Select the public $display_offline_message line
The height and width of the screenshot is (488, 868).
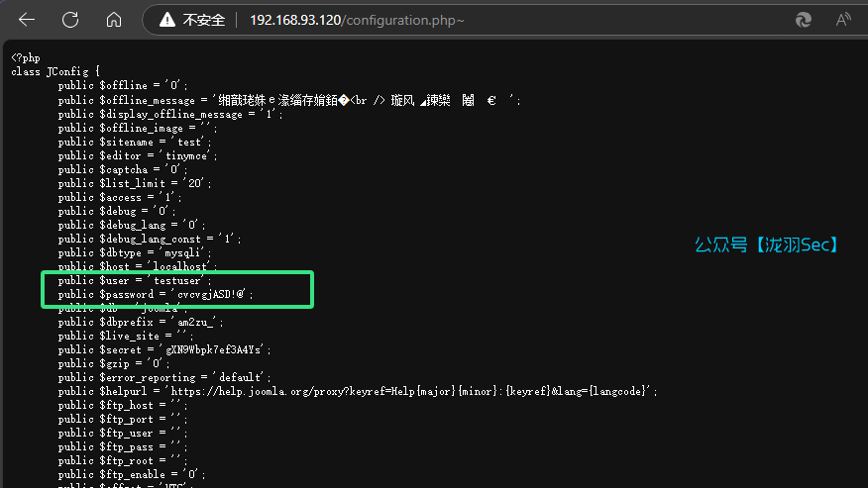(170, 114)
